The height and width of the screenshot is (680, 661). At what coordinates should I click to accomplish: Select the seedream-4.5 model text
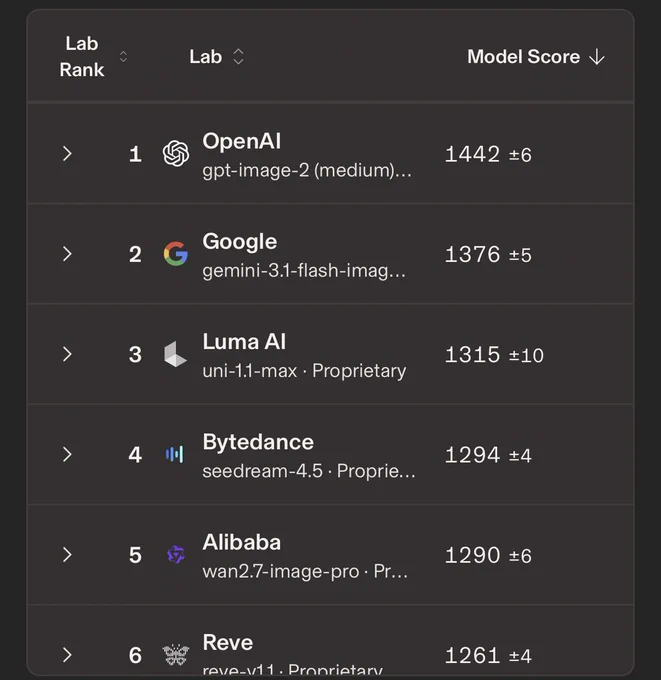click(x=262, y=471)
